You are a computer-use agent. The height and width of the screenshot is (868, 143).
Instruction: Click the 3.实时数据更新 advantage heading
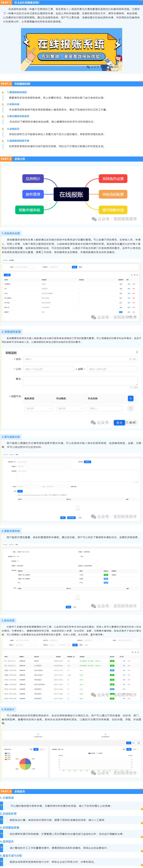coord(10,828)
